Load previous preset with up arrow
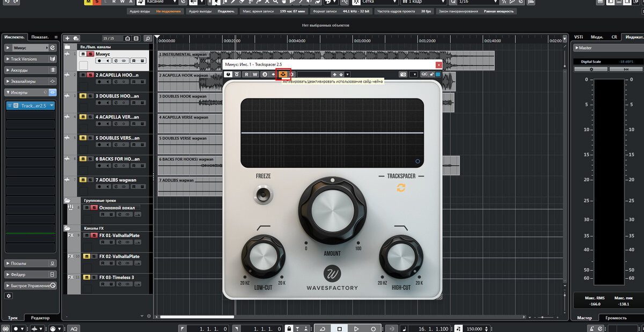Viewport: 644px width, 332px height. 335,74
